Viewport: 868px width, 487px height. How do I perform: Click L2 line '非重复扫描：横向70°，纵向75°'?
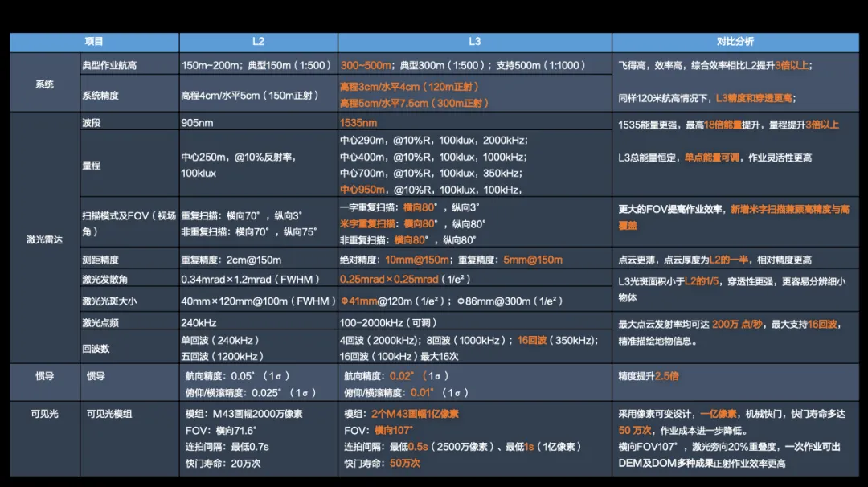coord(249,232)
